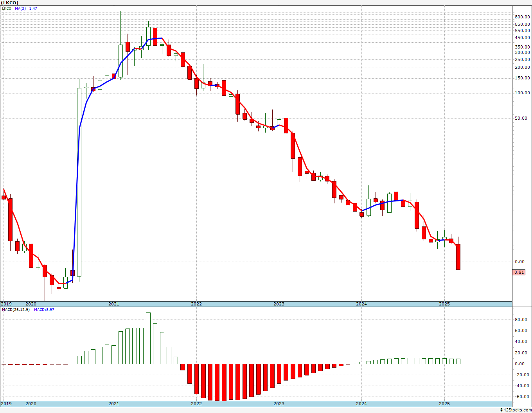
Task: Click the 150.00 price level label
Action: click(x=522, y=78)
